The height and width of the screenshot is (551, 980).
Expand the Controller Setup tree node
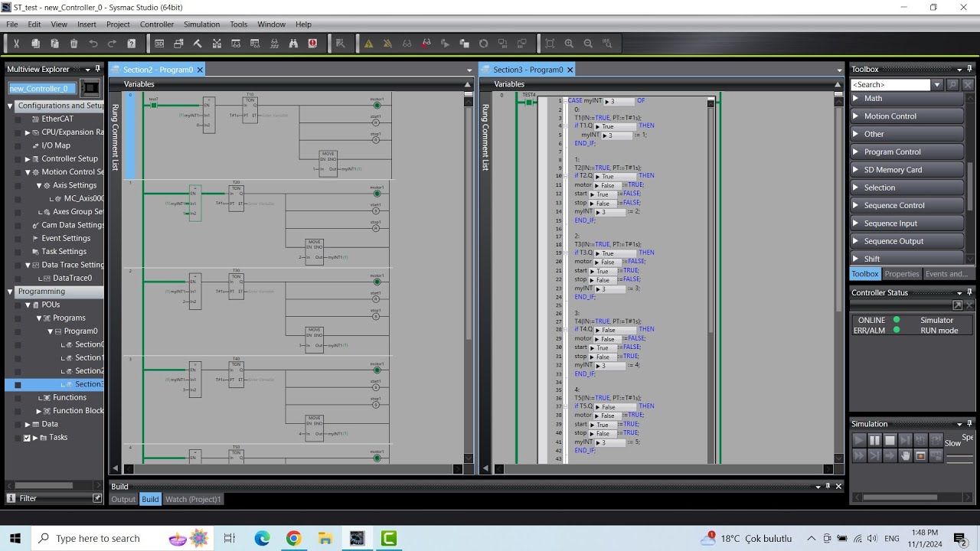click(x=28, y=159)
